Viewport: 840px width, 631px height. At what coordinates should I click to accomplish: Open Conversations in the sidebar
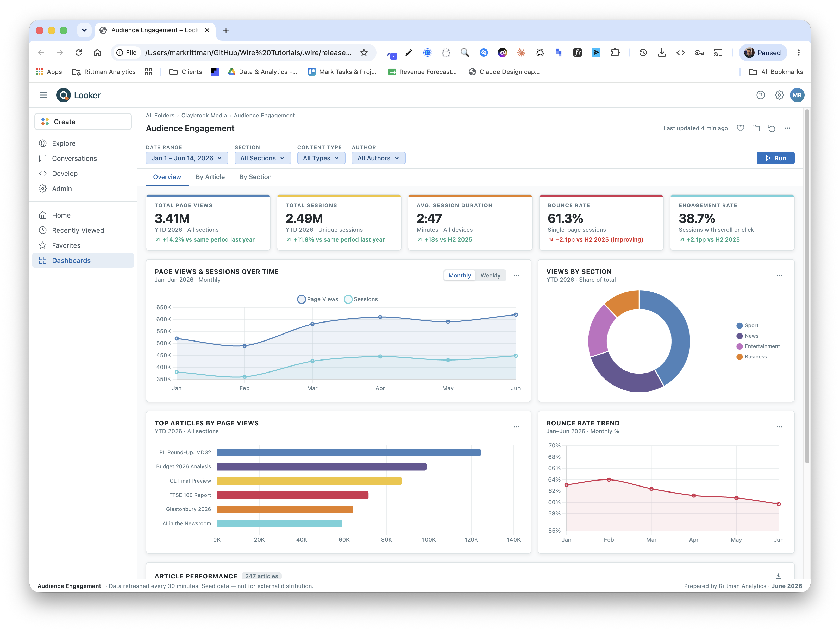tap(83, 158)
